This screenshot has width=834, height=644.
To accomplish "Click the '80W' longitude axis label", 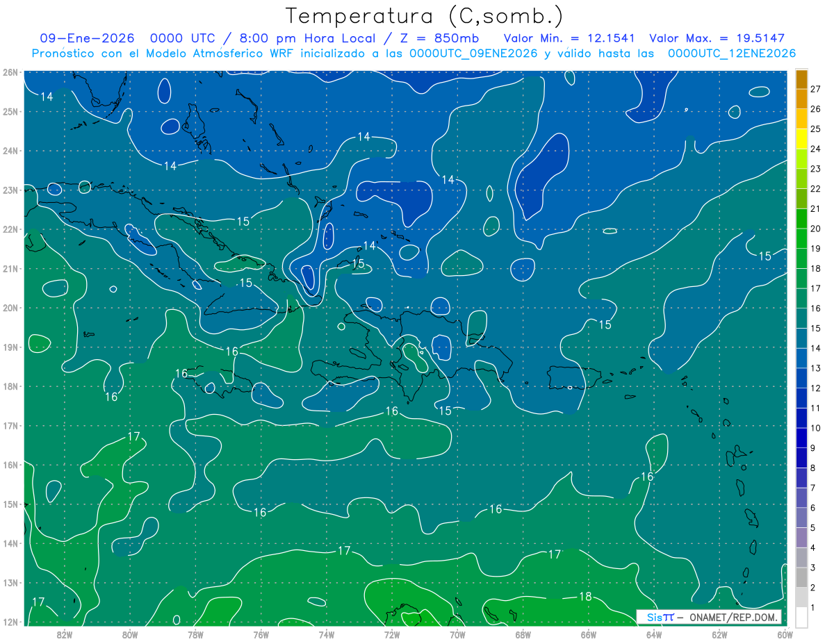I will tap(130, 634).
